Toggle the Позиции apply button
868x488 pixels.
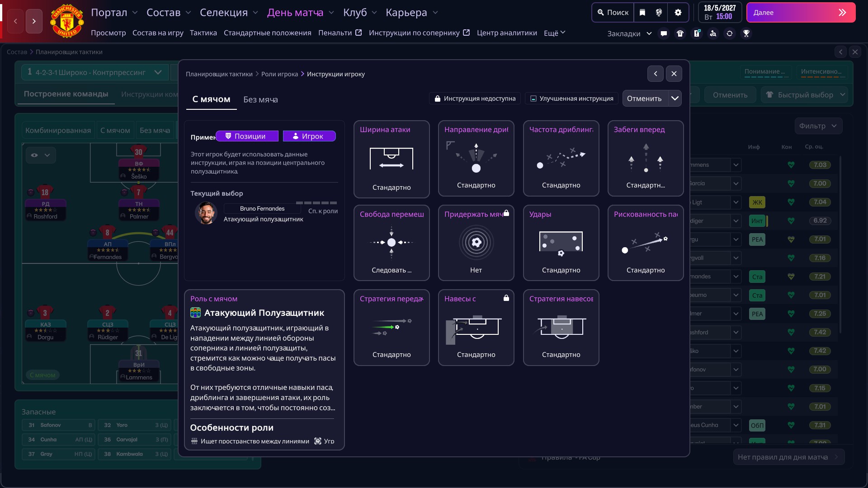tap(247, 136)
